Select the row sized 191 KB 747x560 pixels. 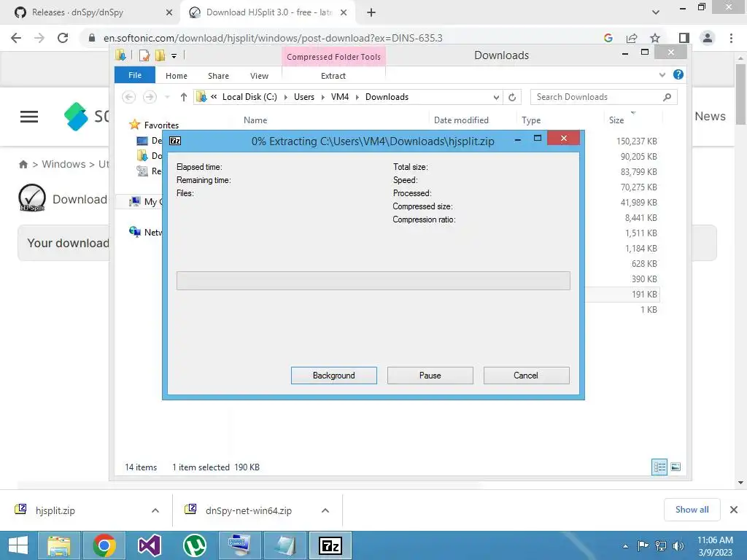(644, 295)
